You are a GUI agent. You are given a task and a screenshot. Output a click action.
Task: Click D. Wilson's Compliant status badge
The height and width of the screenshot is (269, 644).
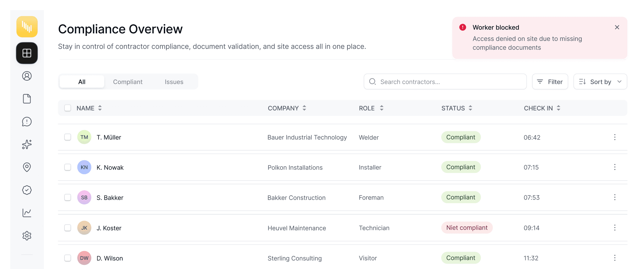(461, 258)
